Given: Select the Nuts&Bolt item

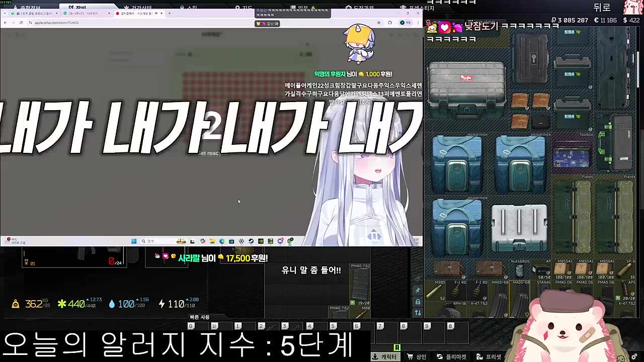Looking at the screenshot, I should pyautogui.click(x=520, y=270).
